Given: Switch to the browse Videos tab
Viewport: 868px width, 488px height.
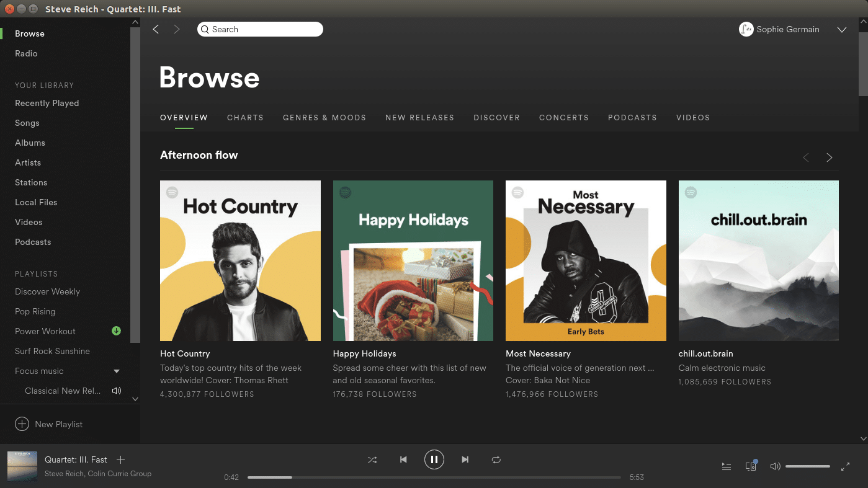Looking at the screenshot, I should pyautogui.click(x=693, y=117).
